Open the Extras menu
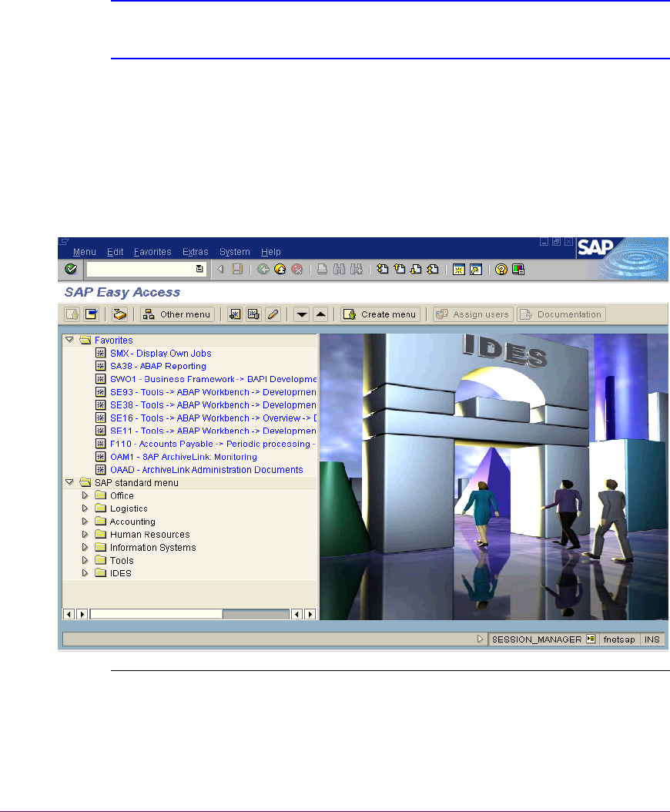The width and height of the screenshot is (670, 812). point(195,252)
